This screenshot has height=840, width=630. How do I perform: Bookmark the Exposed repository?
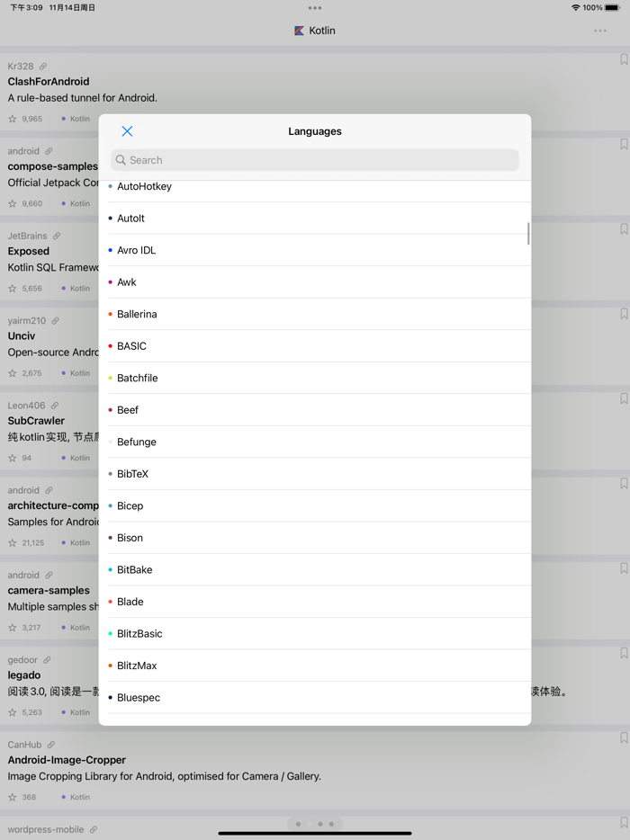(x=624, y=229)
